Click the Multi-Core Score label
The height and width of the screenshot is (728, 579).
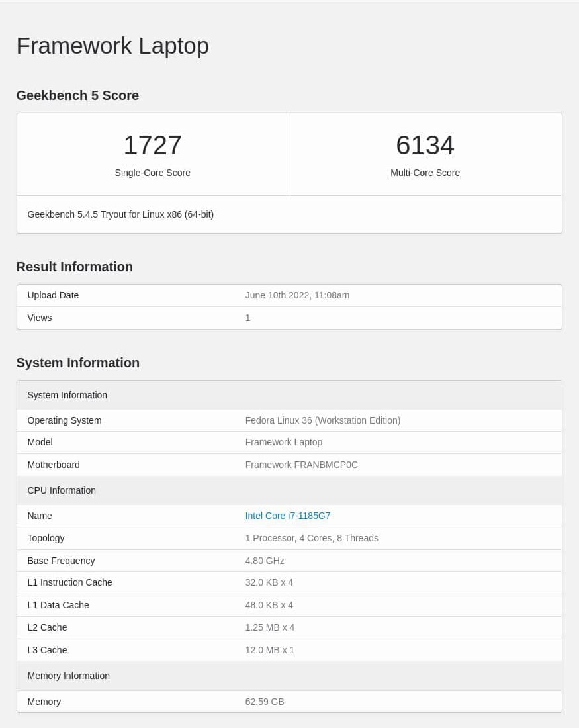(x=425, y=173)
